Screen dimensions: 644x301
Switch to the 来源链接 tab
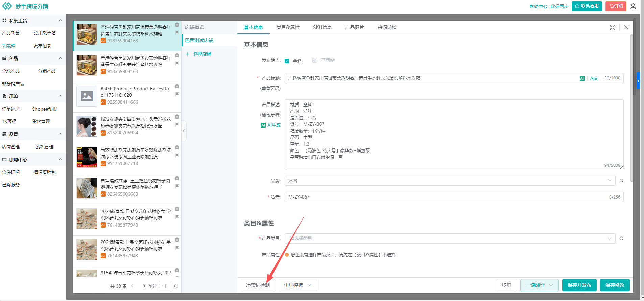point(387,27)
